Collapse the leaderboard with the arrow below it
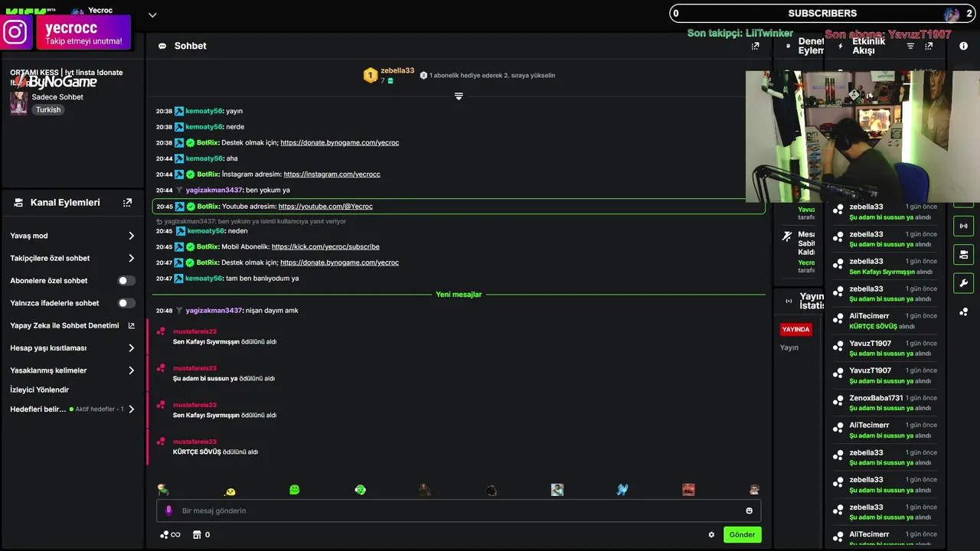Image resolution: width=980 pixels, height=551 pixels. click(459, 96)
